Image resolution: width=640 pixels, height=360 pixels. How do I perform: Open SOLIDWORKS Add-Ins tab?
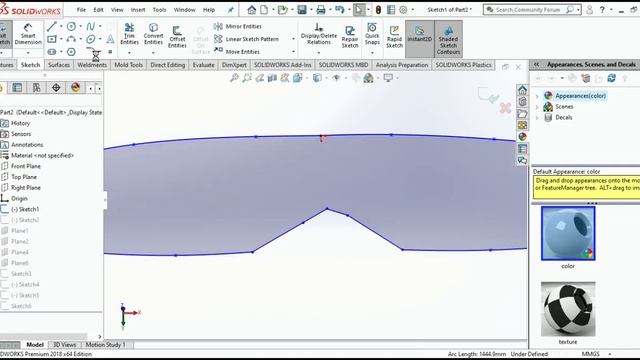click(282, 65)
